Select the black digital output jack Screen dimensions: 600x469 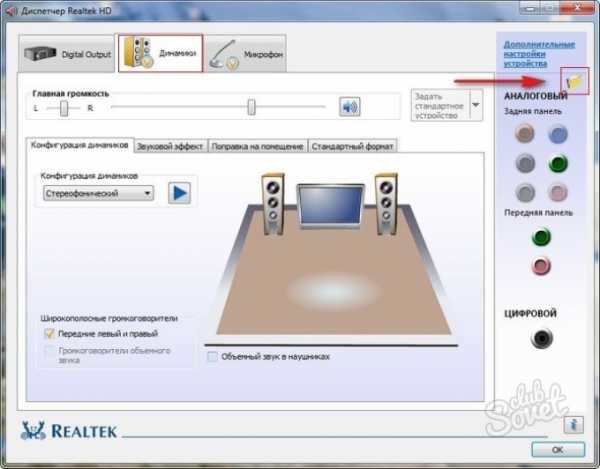click(x=542, y=338)
